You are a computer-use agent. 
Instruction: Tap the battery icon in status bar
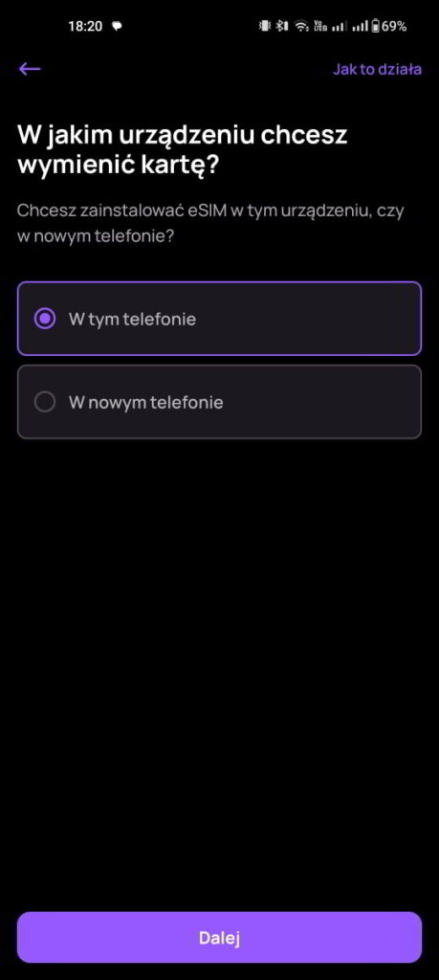tap(376, 26)
